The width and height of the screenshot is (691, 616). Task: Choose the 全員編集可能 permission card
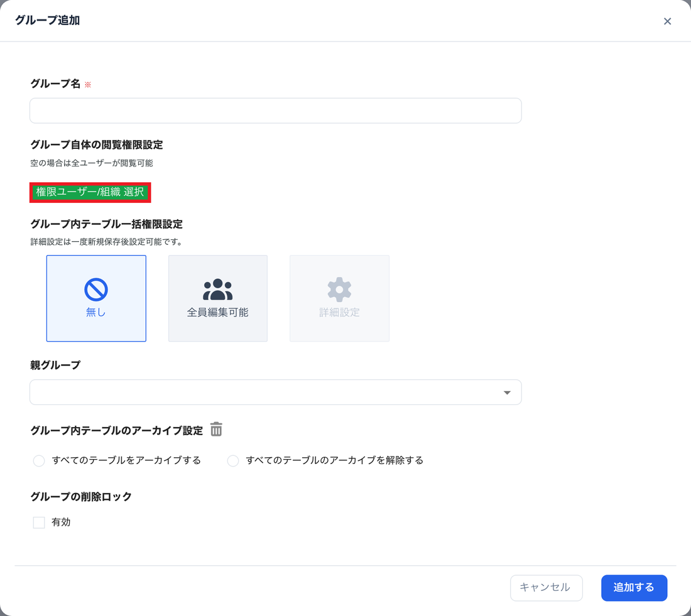tap(218, 298)
